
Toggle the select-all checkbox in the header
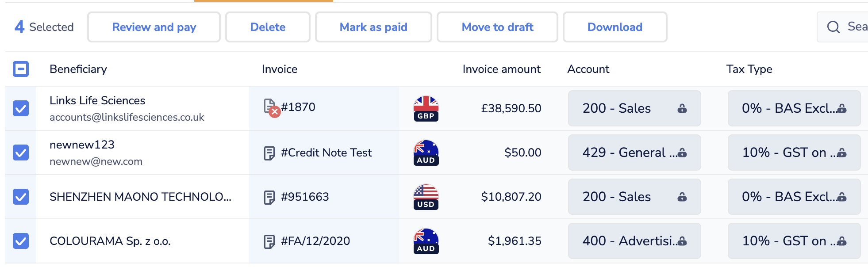(21, 69)
